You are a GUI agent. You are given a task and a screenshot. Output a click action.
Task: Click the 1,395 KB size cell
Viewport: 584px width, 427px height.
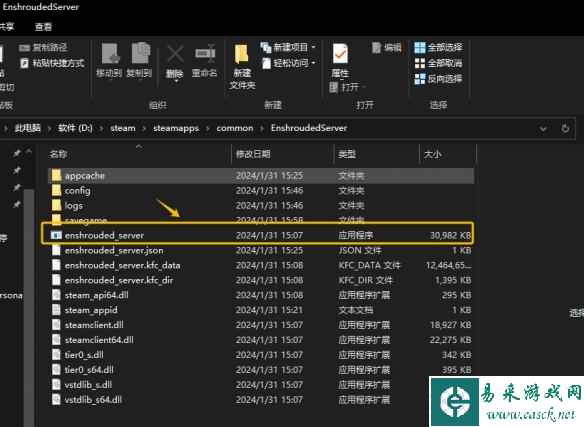pos(453,280)
